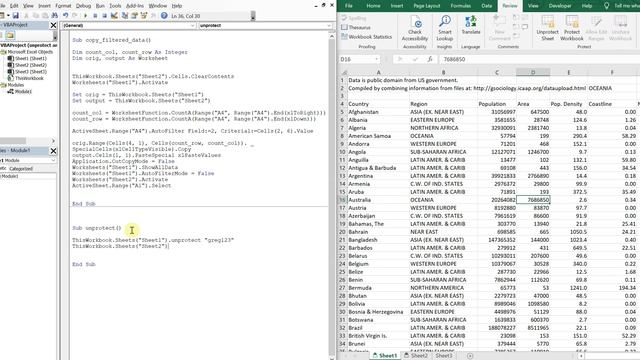Image resolution: width=640 pixels, height=360 pixels.
Task: Click Thesaurus in Proofing group
Action: click(x=356, y=27)
